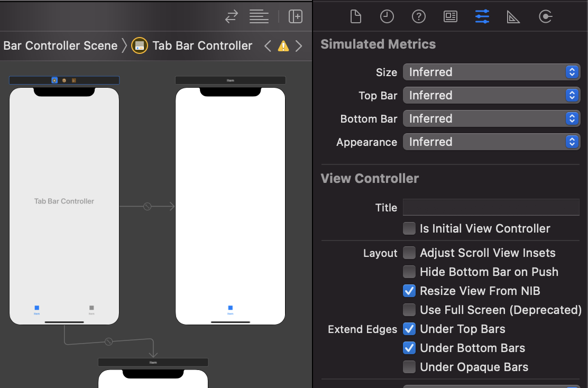Toggle Is Initial View Controller checkbox

409,228
